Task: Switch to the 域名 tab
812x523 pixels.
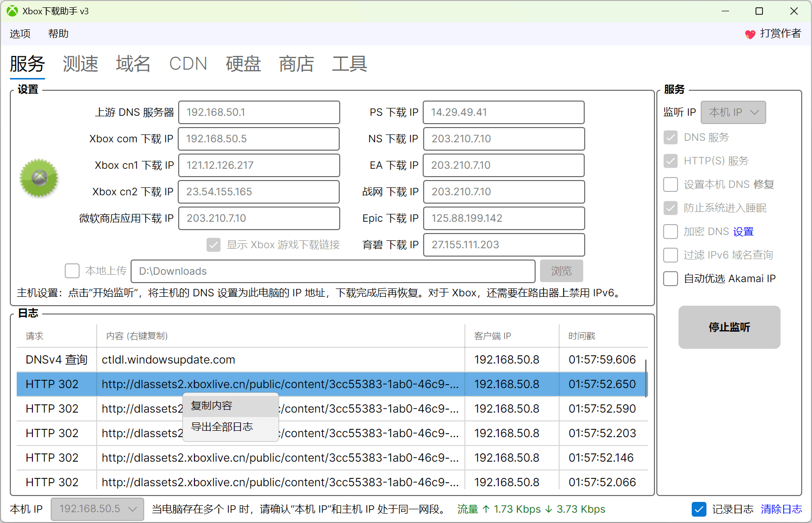Action: 134,64
